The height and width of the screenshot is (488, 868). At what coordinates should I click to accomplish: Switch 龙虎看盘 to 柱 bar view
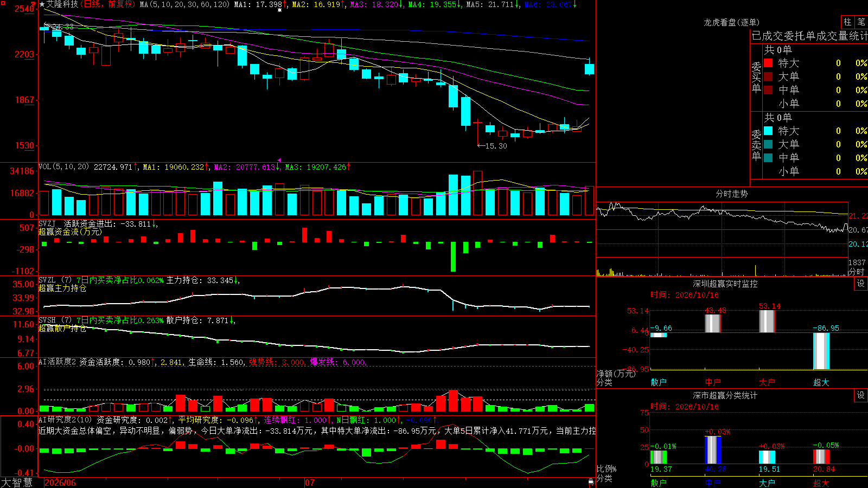(847, 22)
